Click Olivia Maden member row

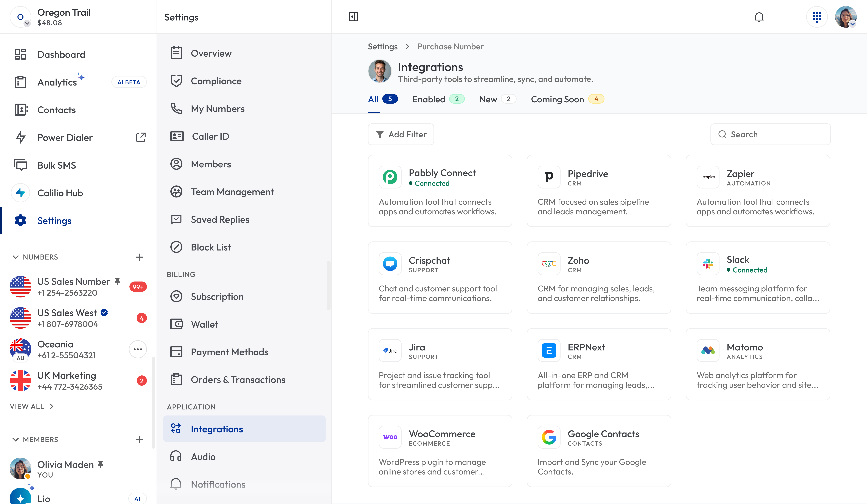point(78,469)
